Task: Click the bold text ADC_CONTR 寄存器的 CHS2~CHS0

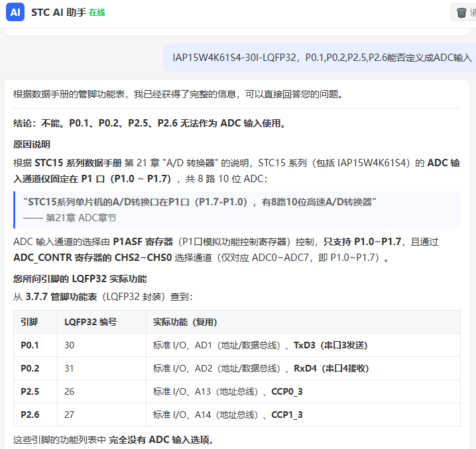Action: 93,258
